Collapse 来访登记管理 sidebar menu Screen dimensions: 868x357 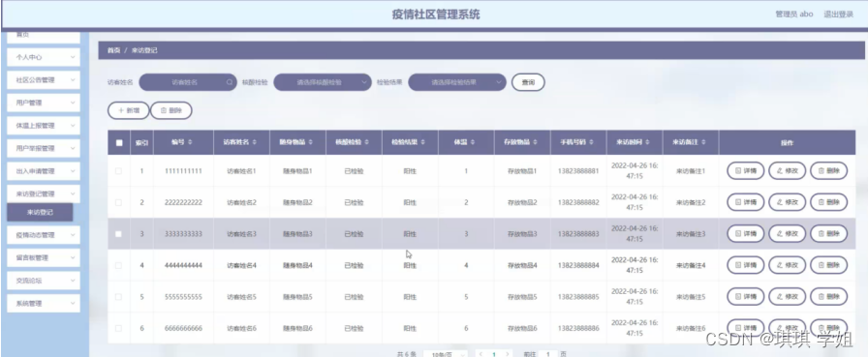[44, 193]
